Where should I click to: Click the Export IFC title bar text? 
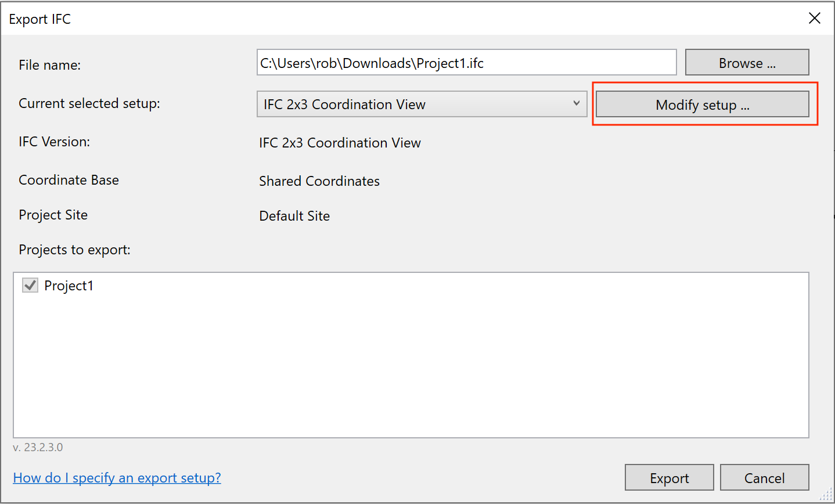pos(39,19)
